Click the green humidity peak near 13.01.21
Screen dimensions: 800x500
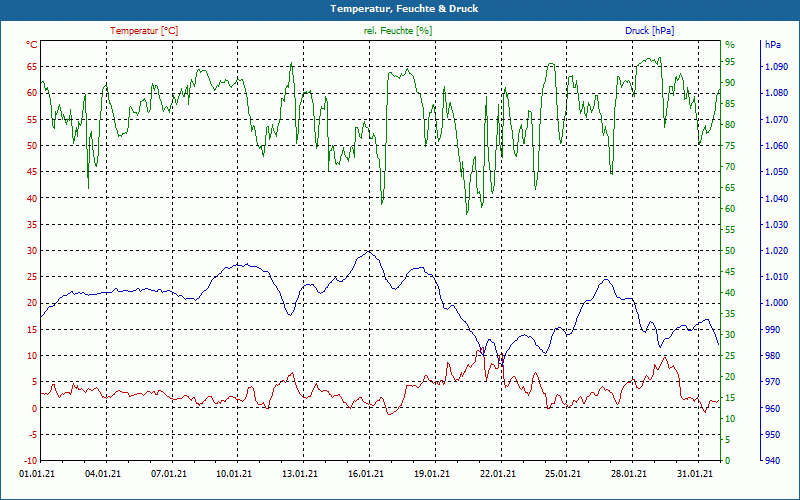[291, 63]
